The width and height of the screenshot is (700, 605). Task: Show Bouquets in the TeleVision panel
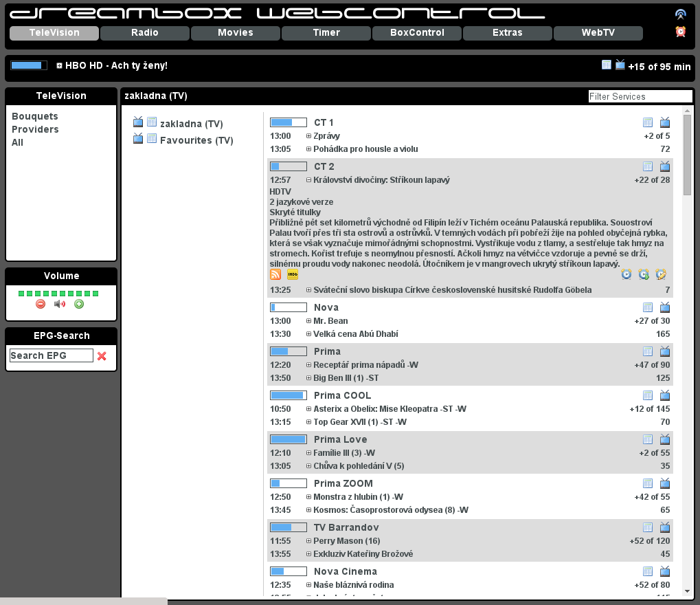click(35, 116)
